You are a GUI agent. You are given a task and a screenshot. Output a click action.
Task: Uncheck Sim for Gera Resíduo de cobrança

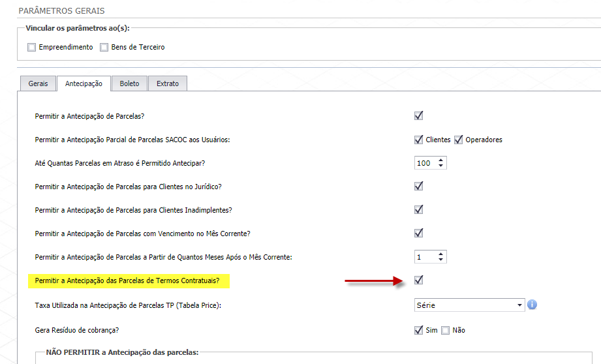[419, 330]
